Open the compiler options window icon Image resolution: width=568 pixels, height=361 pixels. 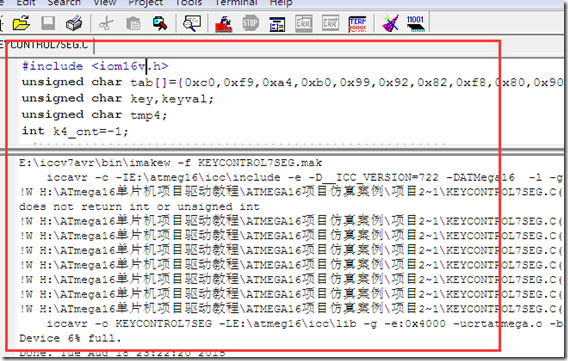(277, 24)
